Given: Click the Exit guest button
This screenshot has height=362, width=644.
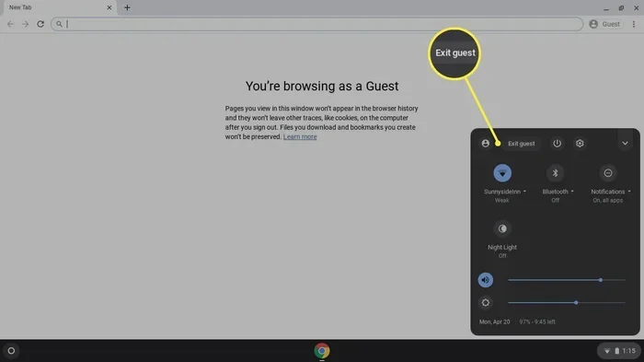Looking at the screenshot, I should coord(522,144).
